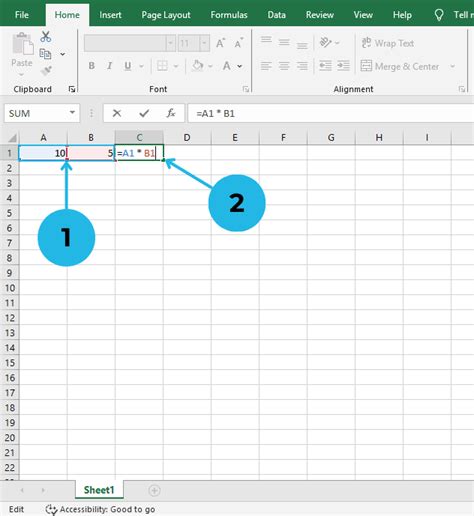Screen dimensions: 474x516
Task: Click Decrease Font Size icon
Action: click(x=239, y=43)
